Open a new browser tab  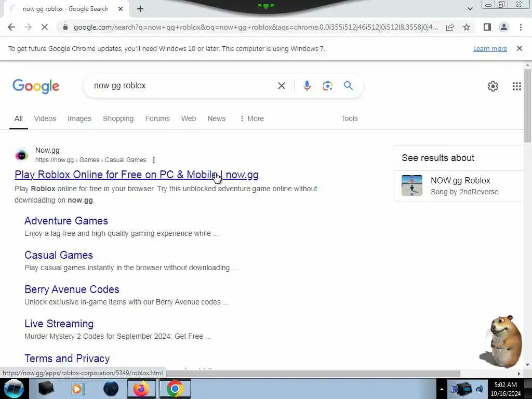pos(140,9)
